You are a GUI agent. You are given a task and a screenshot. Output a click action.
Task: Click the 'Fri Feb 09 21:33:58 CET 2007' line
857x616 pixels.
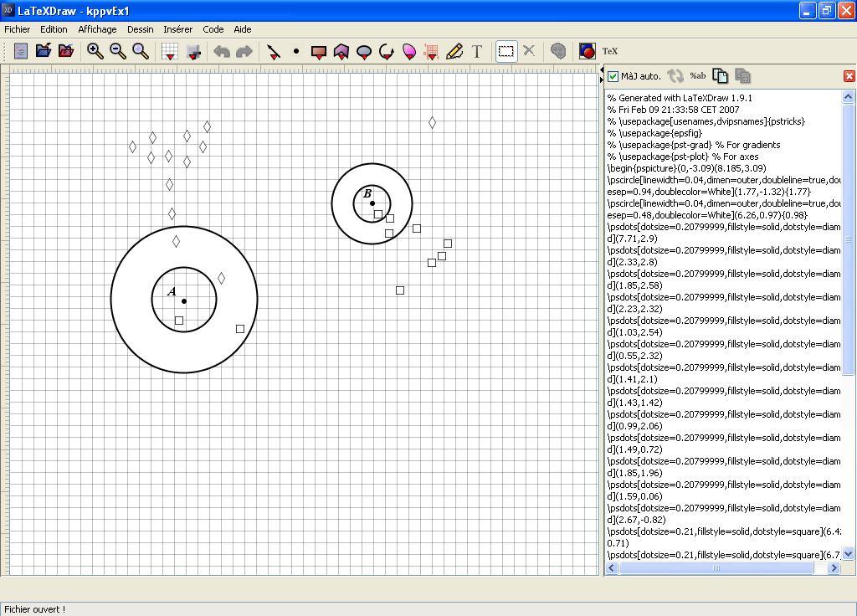(674, 110)
